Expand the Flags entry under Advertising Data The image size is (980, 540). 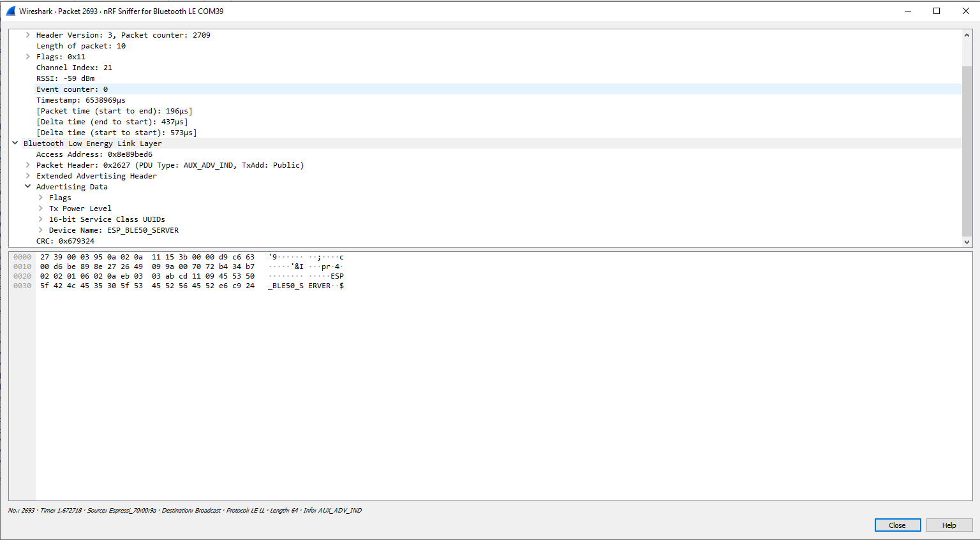tap(40, 197)
